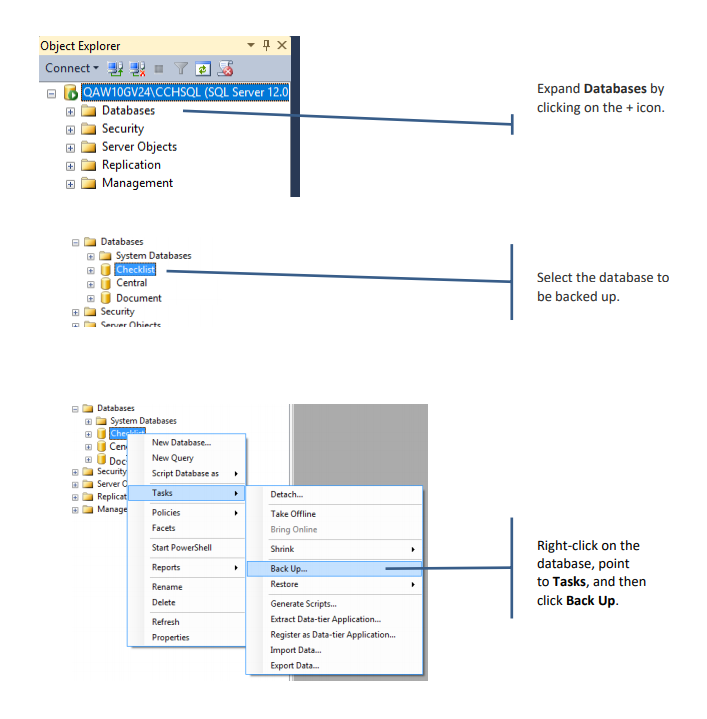The image size is (707, 719).
Task: Click the database cylinder icon beside Document
Action: [105, 298]
